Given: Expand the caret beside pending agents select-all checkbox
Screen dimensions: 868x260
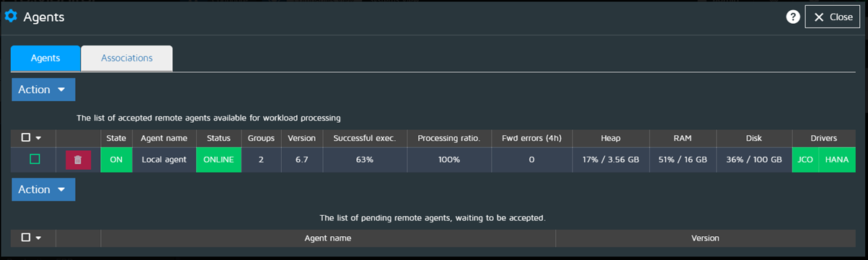Looking at the screenshot, I should click(x=38, y=238).
